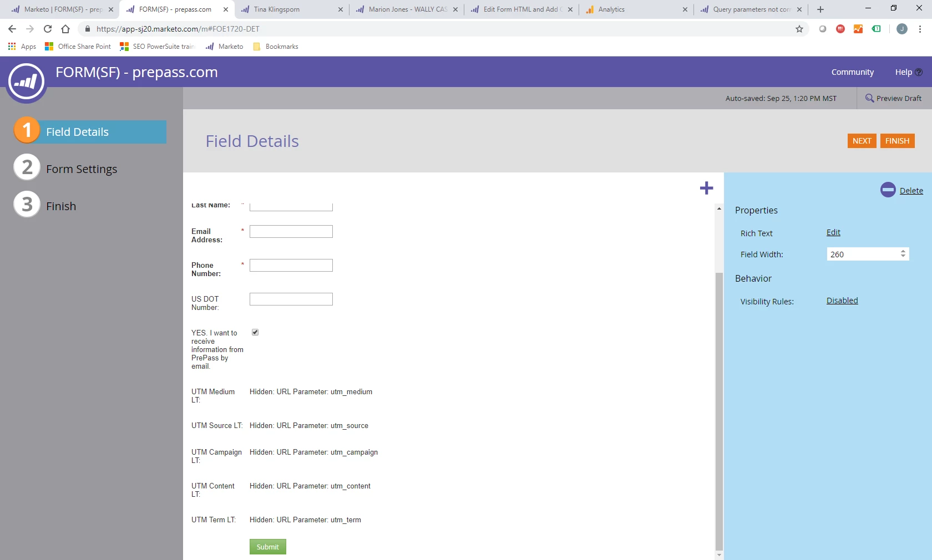This screenshot has height=560, width=932.
Task: Click the browser address bar URL
Action: [x=178, y=29]
